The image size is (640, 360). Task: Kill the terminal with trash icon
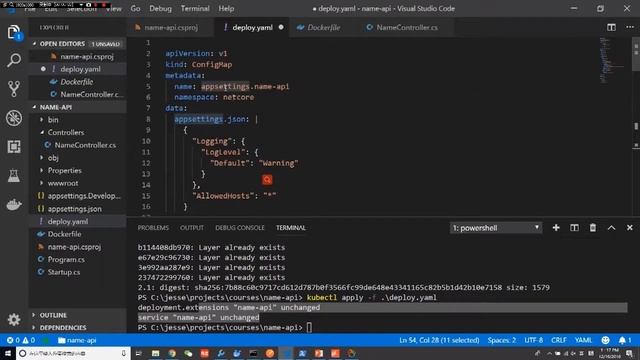click(593, 228)
